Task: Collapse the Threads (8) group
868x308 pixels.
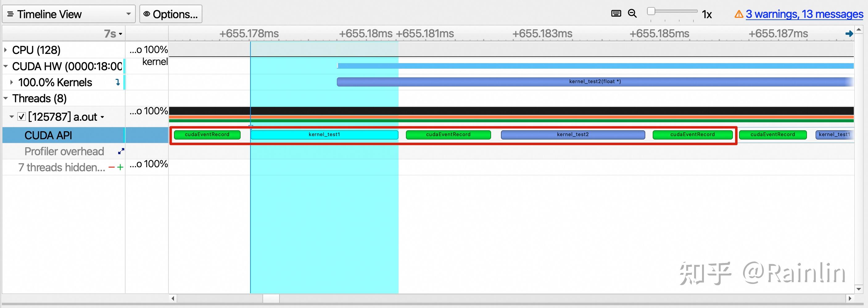Action: tap(5, 98)
